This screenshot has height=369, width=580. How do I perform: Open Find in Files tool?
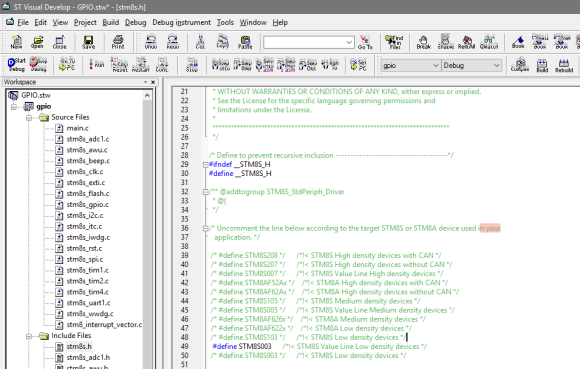[394, 42]
